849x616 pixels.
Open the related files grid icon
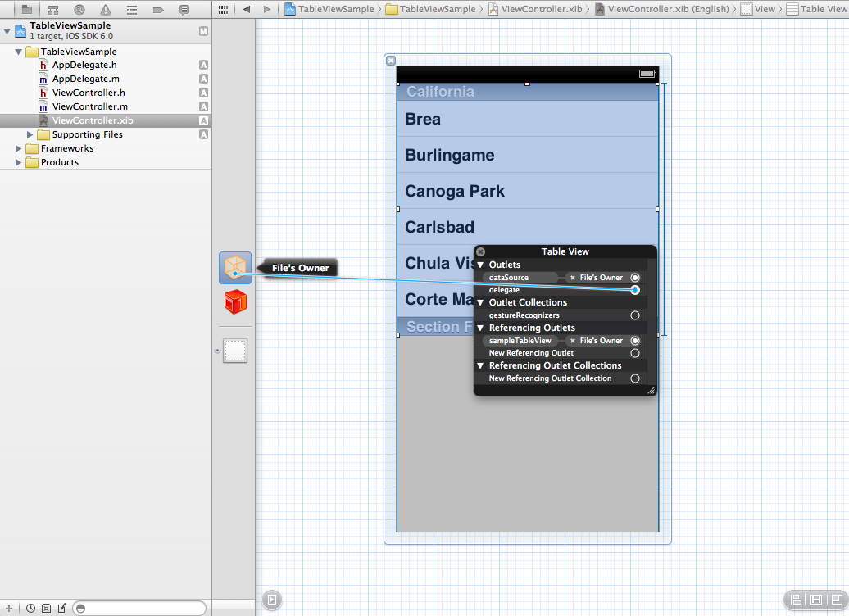(x=223, y=9)
